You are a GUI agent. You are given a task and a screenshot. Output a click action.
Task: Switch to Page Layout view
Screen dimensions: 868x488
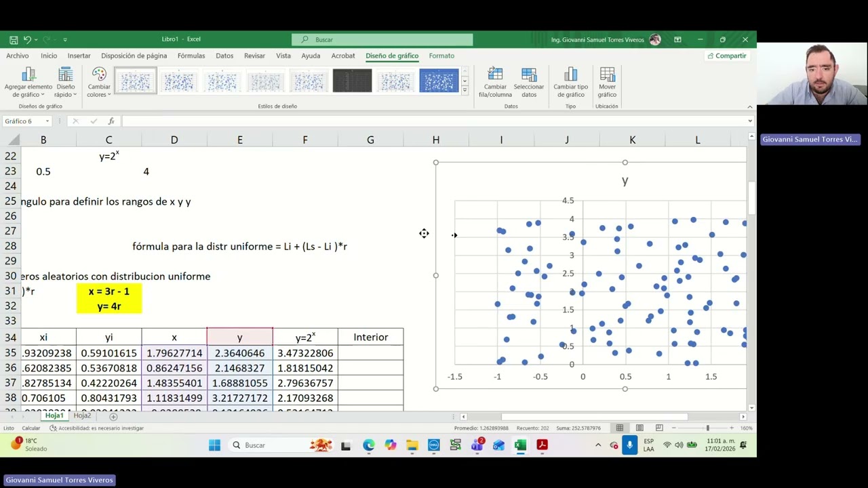click(639, 428)
